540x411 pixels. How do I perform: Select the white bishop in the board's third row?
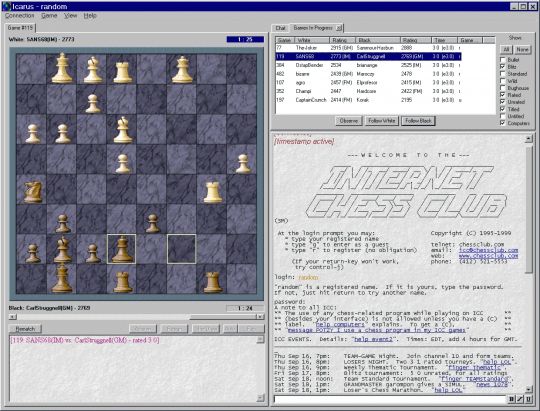[123, 130]
